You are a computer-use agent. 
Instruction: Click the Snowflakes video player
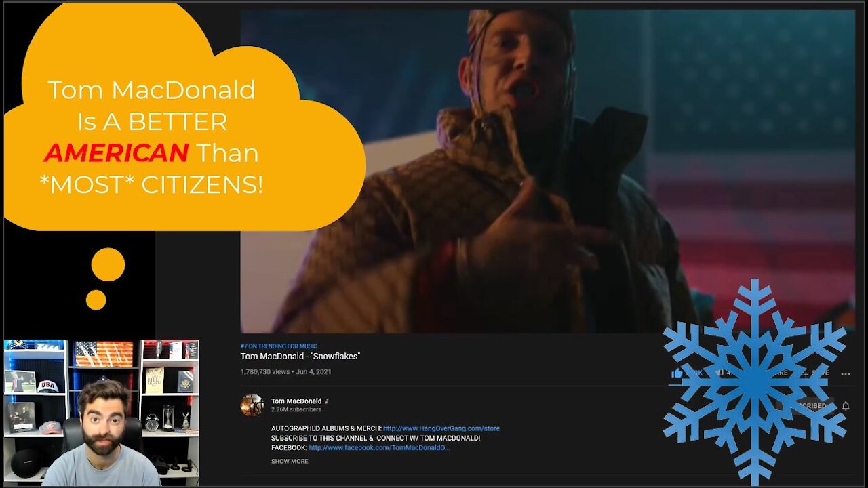[547, 171]
